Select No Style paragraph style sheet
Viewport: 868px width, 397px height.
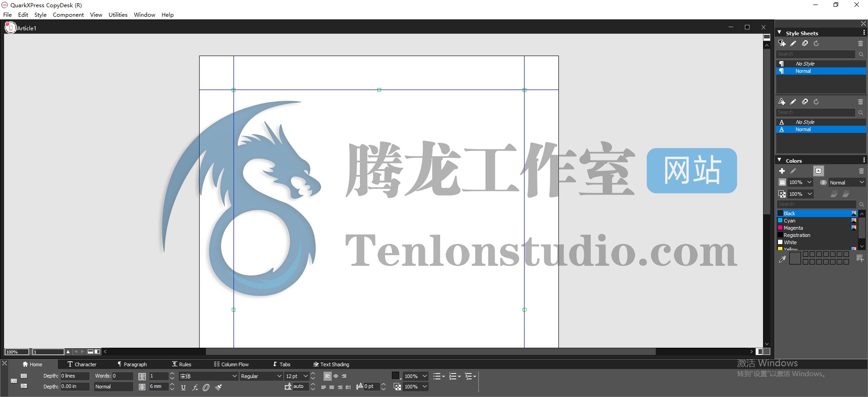[821, 64]
